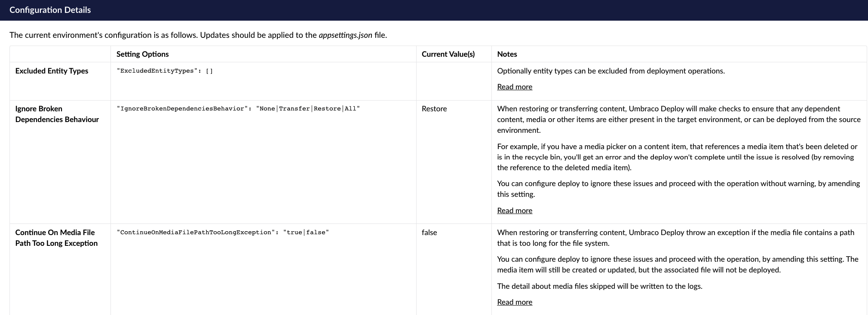
Task: Select Continue On Media File Path row label
Action: (x=56, y=238)
